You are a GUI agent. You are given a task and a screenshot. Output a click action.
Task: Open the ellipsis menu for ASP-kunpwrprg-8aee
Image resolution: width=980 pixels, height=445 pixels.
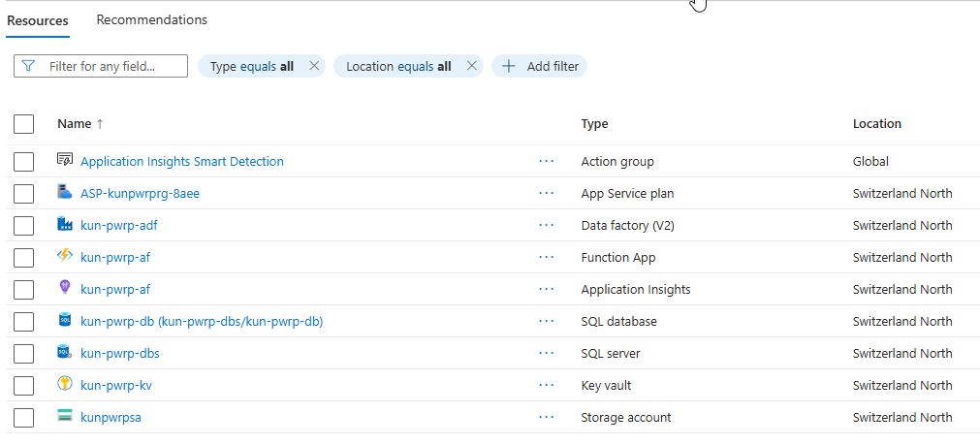(547, 194)
